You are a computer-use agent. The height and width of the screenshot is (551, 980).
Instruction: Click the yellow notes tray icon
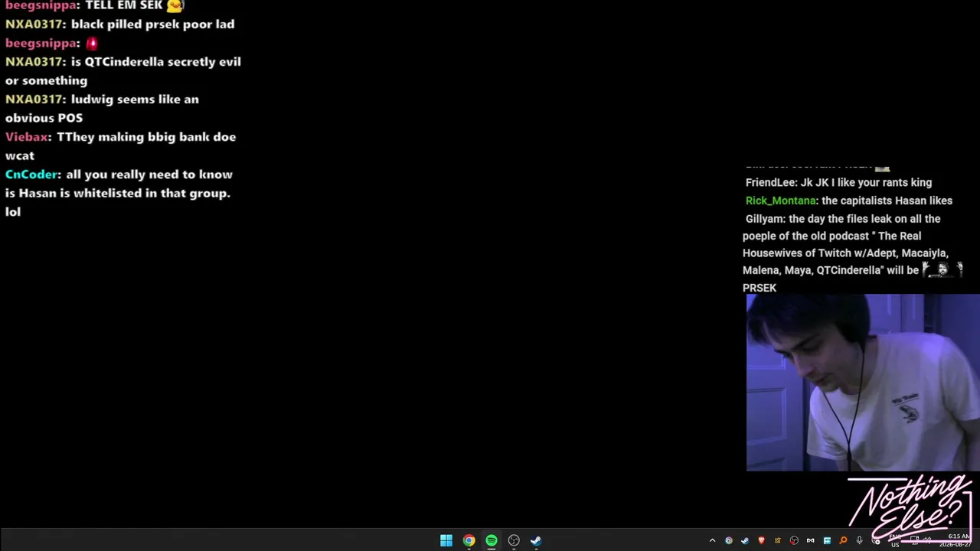(778, 540)
